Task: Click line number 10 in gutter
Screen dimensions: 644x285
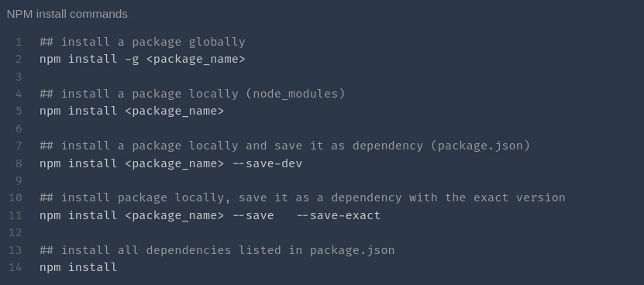Action: pyautogui.click(x=15, y=197)
